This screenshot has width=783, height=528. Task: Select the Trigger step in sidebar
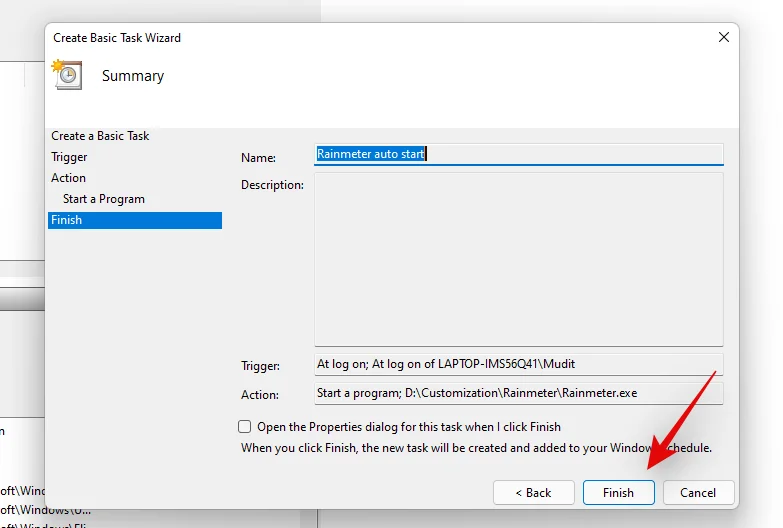click(x=69, y=157)
